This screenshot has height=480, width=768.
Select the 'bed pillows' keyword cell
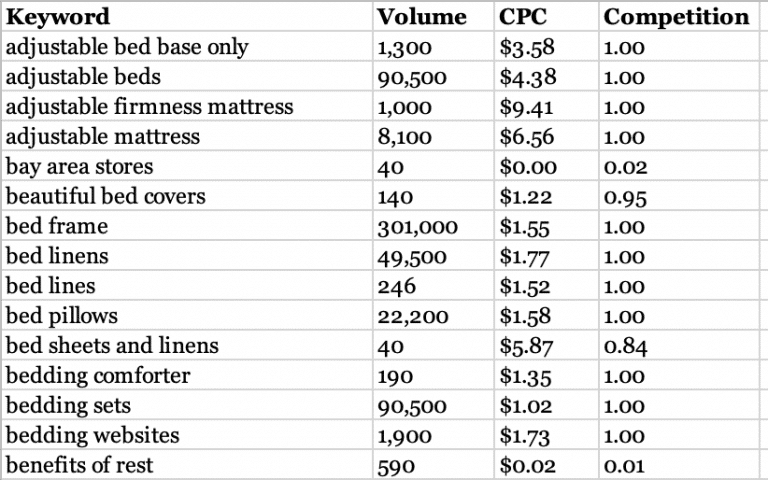tap(187, 315)
